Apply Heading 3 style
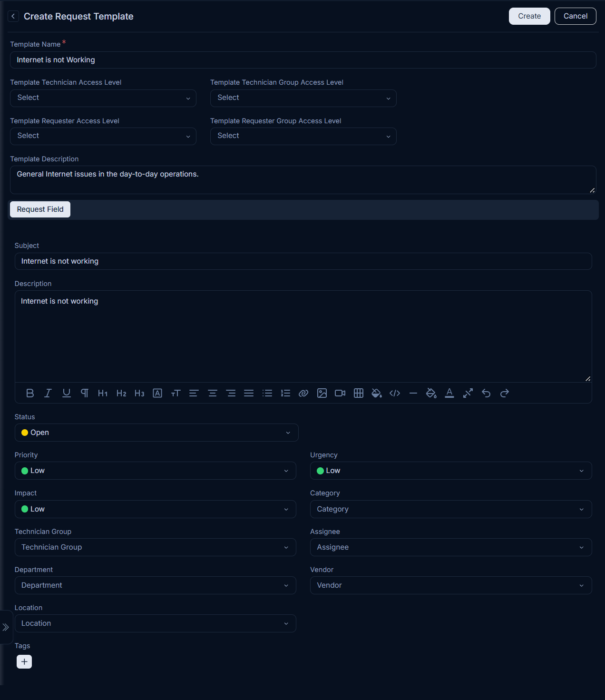This screenshot has width=605, height=700. (x=139, y=393)
